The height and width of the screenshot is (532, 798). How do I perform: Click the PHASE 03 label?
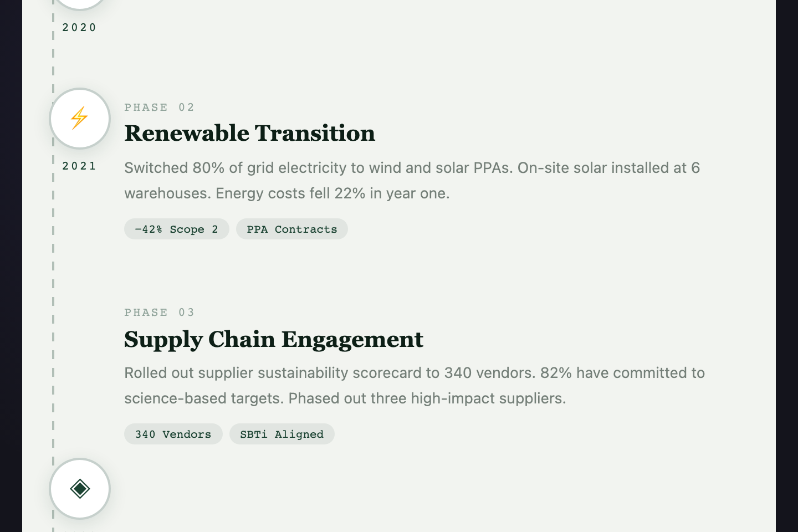(x=160, y=312)
